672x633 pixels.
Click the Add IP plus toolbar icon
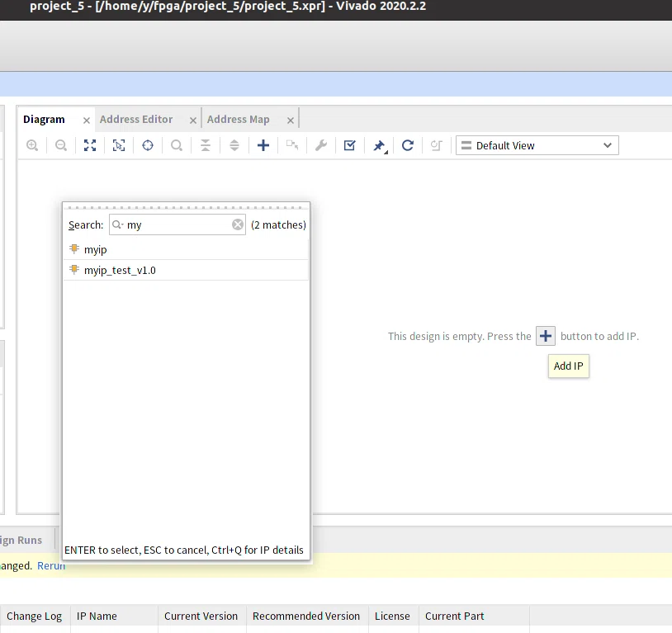click(263, 145)
